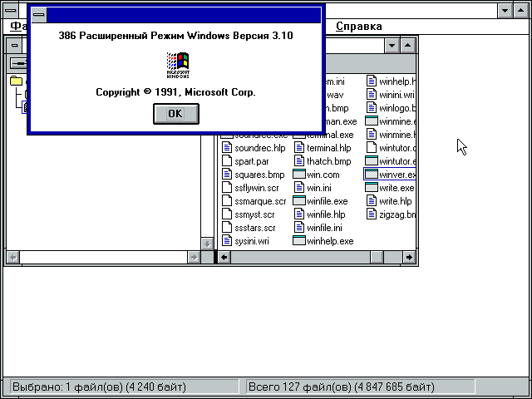Click tree pane scroll left arrow
Screen dimensions: 532x399
13,257
